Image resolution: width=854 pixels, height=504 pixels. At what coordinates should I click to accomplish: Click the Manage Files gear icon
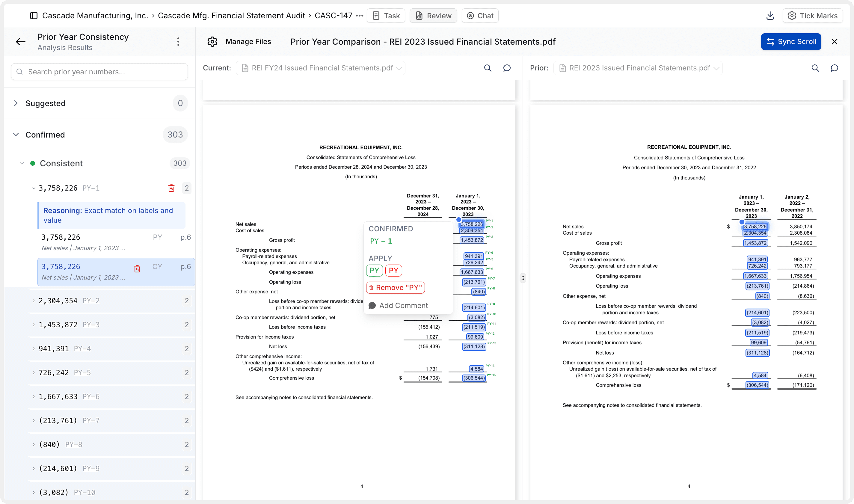(x=212, y=41)
